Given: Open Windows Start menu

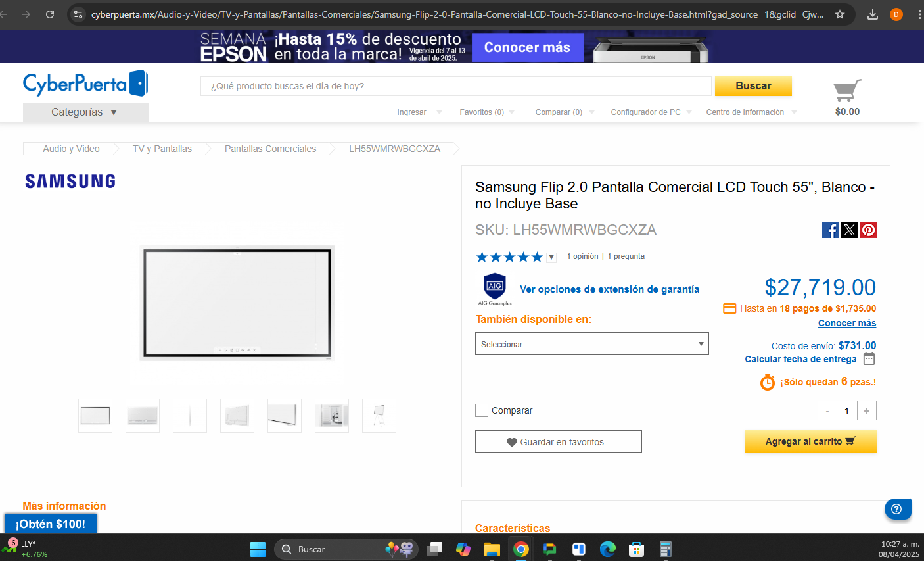Looking at the screenshot, I should click(x=258, y=549).
